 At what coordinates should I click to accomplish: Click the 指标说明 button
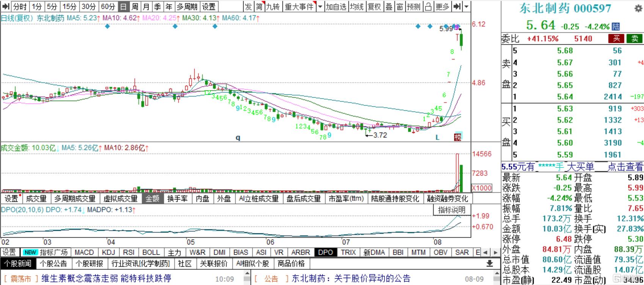tap(452, 210)
